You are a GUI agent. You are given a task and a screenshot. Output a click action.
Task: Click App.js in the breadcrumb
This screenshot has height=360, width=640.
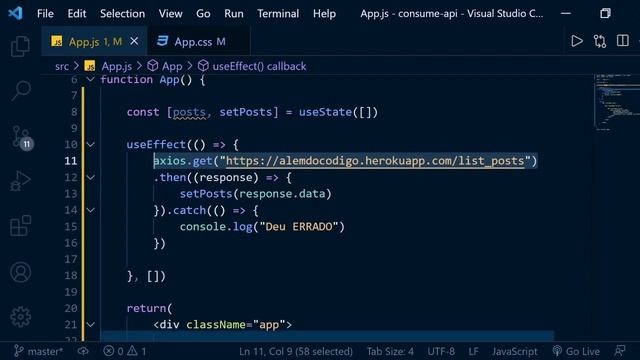117,66
